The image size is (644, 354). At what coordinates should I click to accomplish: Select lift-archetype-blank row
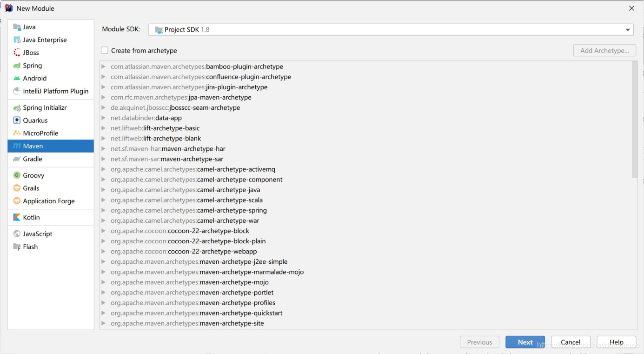click(365, 138)
